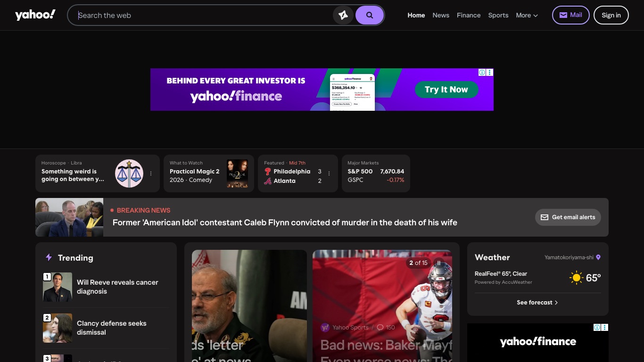Open ad options menu on finance banner
Viewport: 644px width, 362px height.
point(490,72)
